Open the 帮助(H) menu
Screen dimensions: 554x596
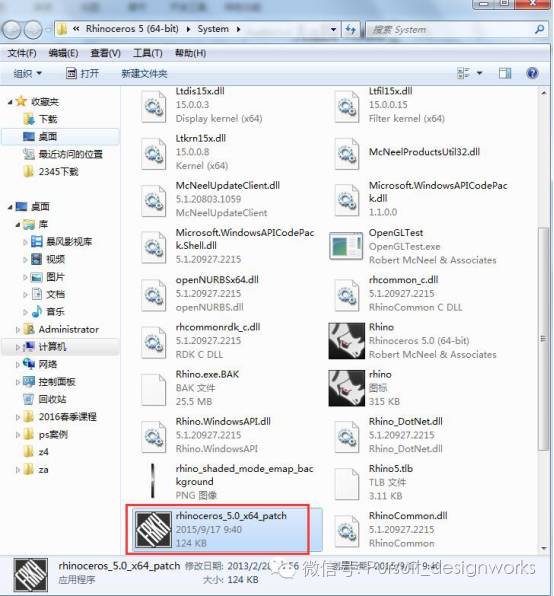point(190,53)
